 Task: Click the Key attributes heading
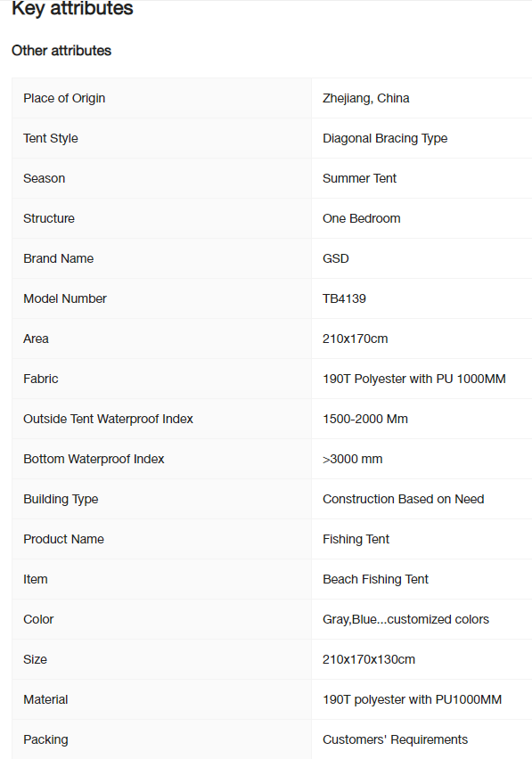(x=72, y=8)
